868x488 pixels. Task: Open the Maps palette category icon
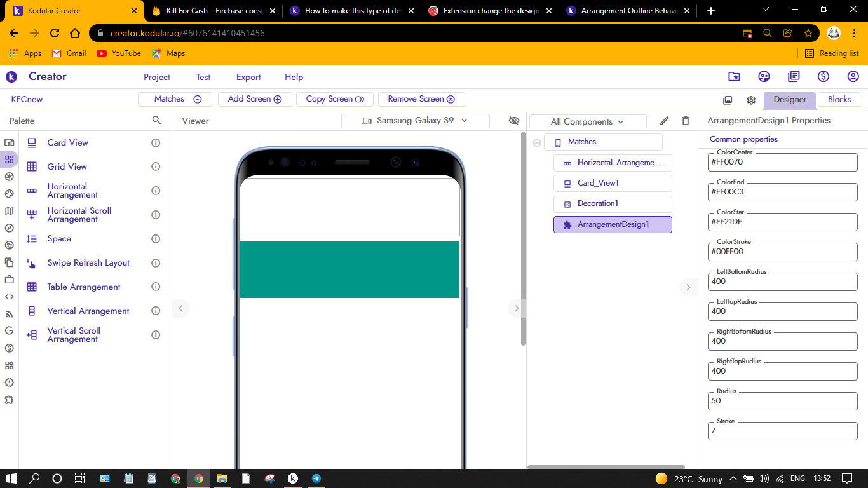click(9, 211)
